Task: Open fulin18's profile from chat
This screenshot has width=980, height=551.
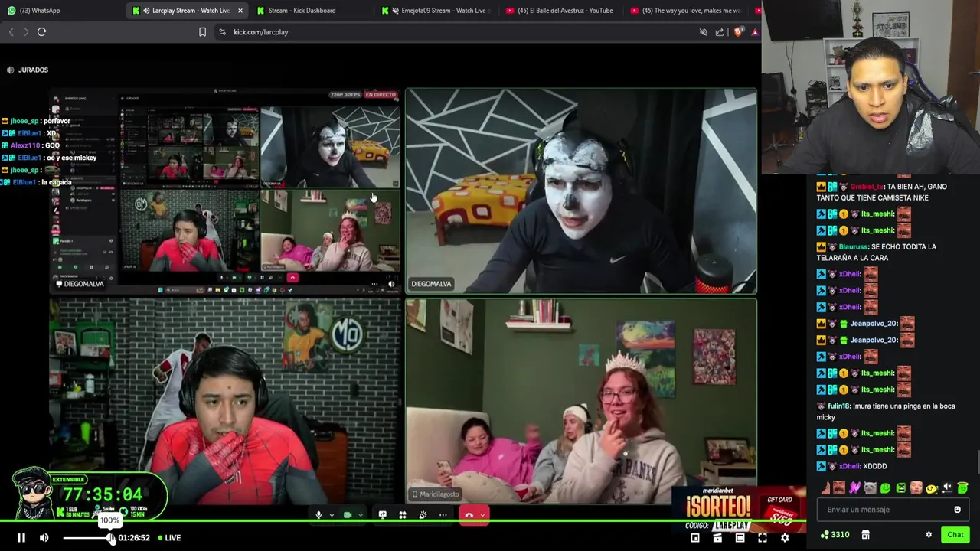Action: [839, 406]
